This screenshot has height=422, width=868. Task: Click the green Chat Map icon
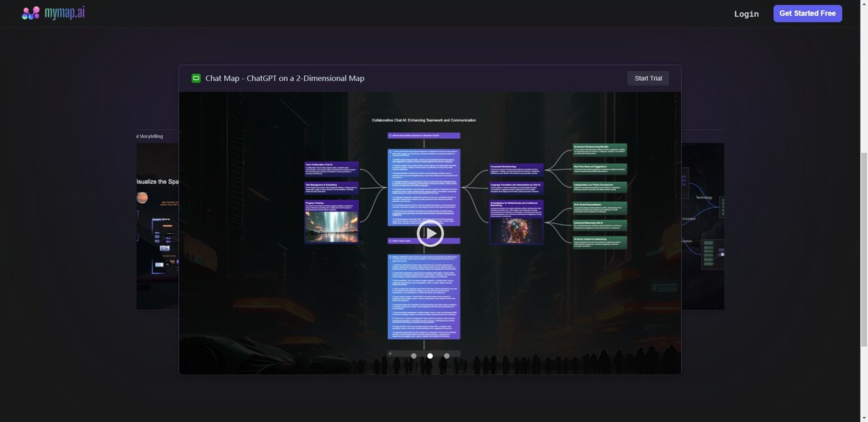[x=196, y=79]
